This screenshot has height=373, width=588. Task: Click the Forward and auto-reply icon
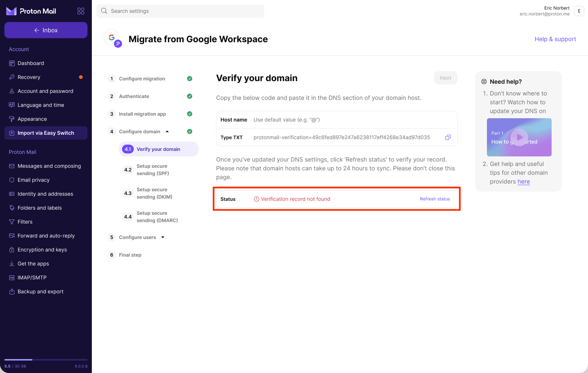(x=12, y=236)
